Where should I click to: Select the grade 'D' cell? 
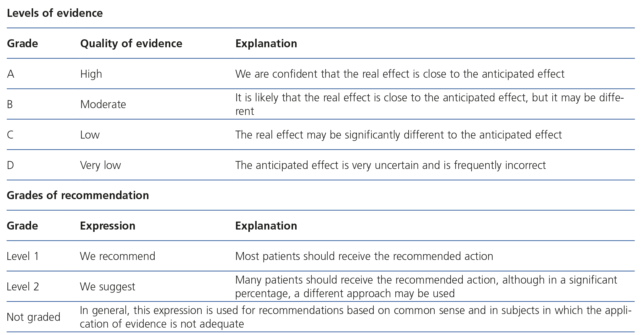pos(10,165)
